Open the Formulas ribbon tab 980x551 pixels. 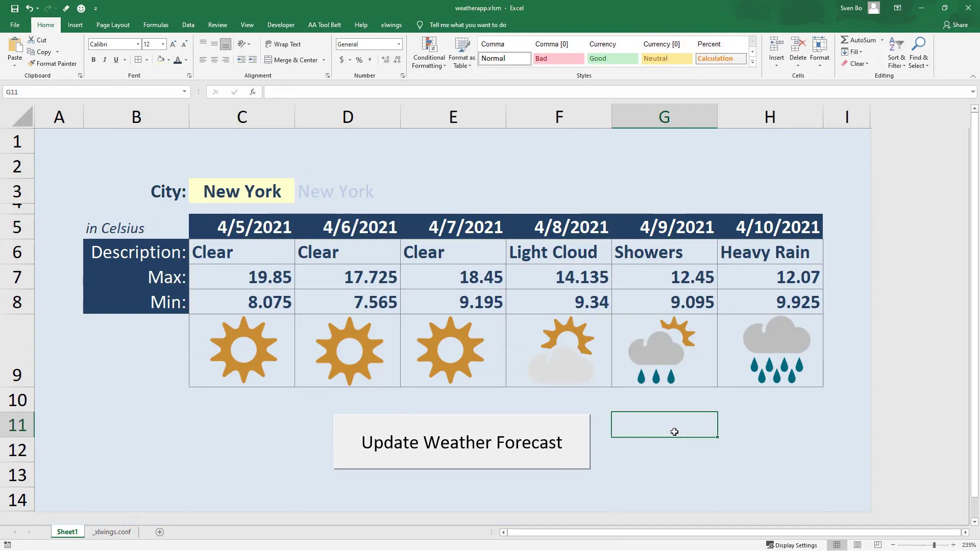(x=156, y=25)
